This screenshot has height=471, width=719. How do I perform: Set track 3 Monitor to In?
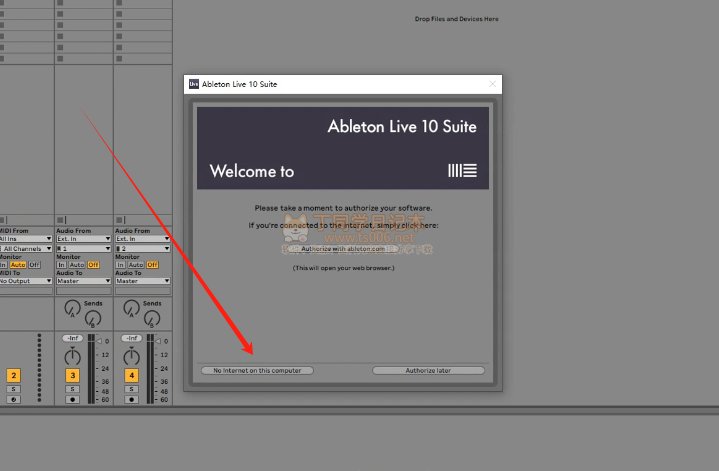coord(61,264)
